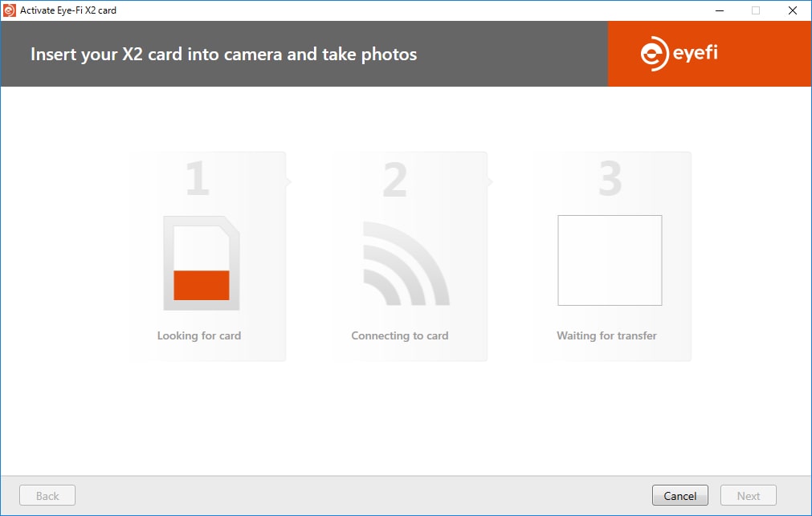Click the orange bar on the card icon
The image size is (812, 516).
pyautogui.click(x=202, y=285)
